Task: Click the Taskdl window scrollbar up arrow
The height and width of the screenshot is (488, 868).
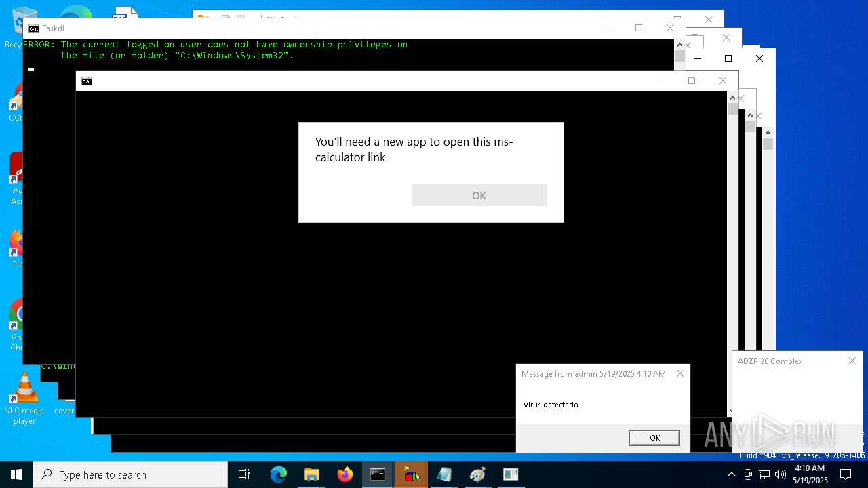Action: pyautogui.click(x=679, y=44)
